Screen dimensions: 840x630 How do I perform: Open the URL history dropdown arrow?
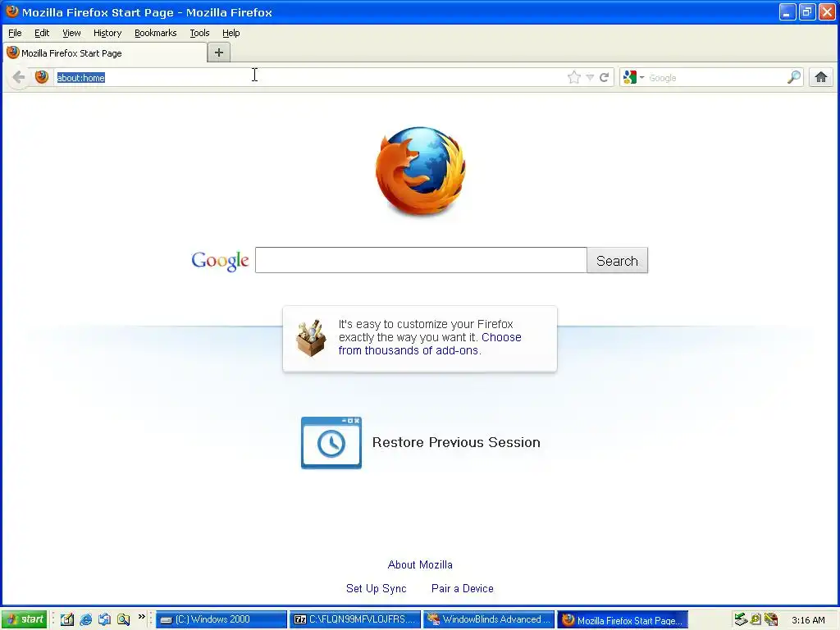click(x=590, y=78)
